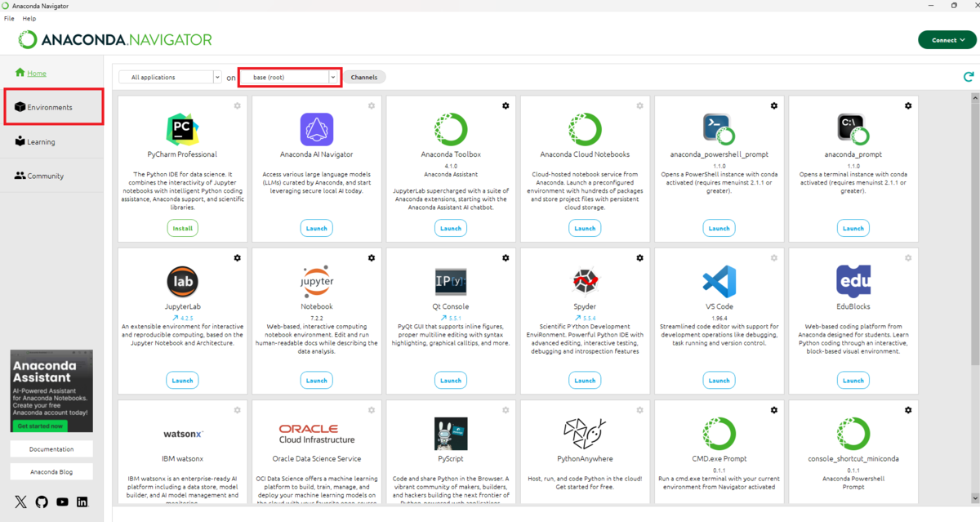Open the File menu
The image size is (980, 522).
(10, 18)
